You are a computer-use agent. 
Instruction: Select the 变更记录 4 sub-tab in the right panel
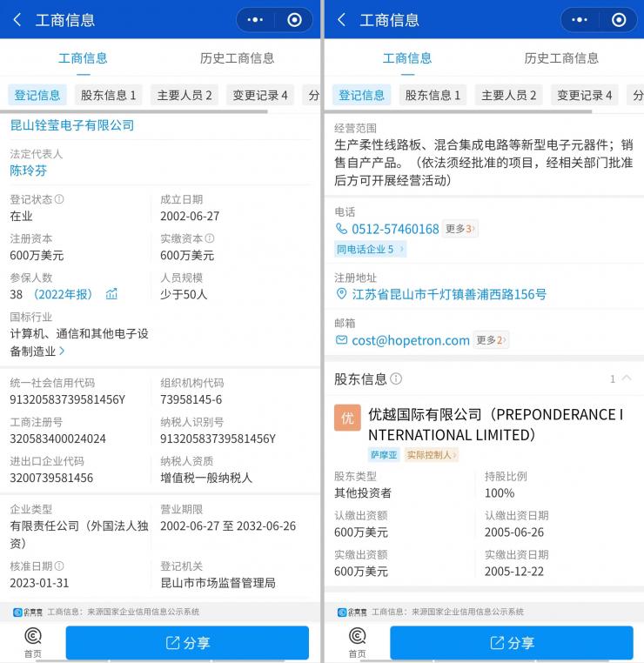click(x=584, y=95)
